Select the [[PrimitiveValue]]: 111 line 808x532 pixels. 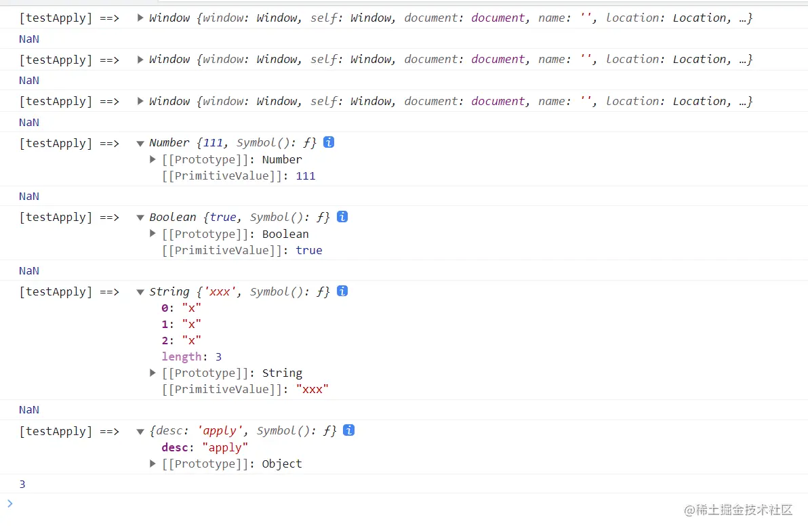click(239, 176)
